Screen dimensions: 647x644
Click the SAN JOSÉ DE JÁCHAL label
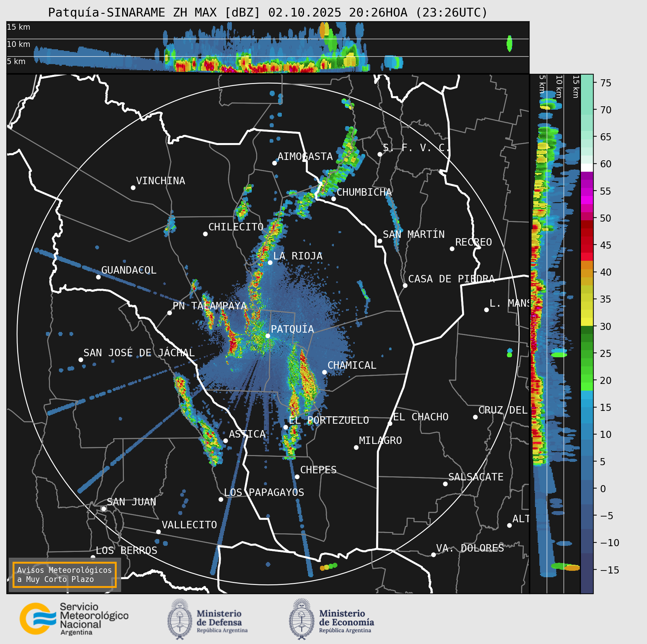[x=139, y=353]
